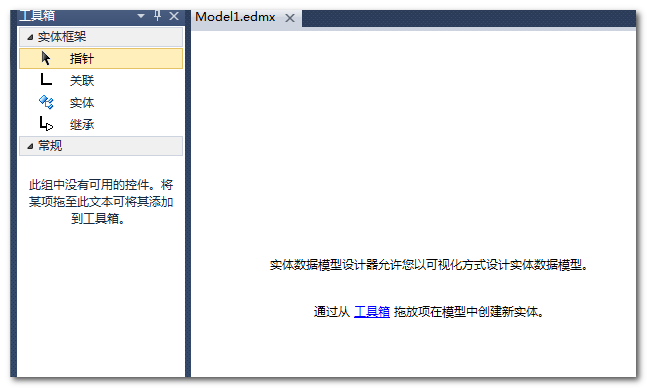Select the 指针 pointer tool icon
Screen dimensions: 647x388
tap(46, 58)
